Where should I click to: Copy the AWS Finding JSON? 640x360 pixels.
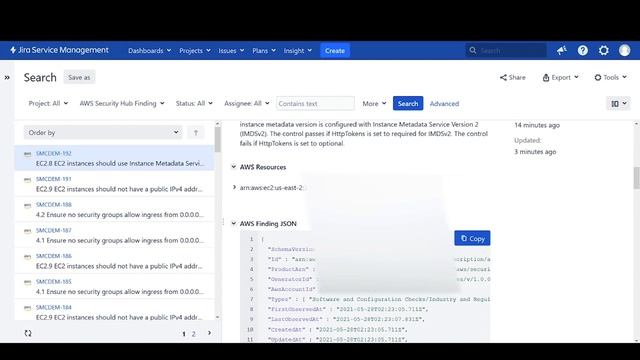[472, 238]
